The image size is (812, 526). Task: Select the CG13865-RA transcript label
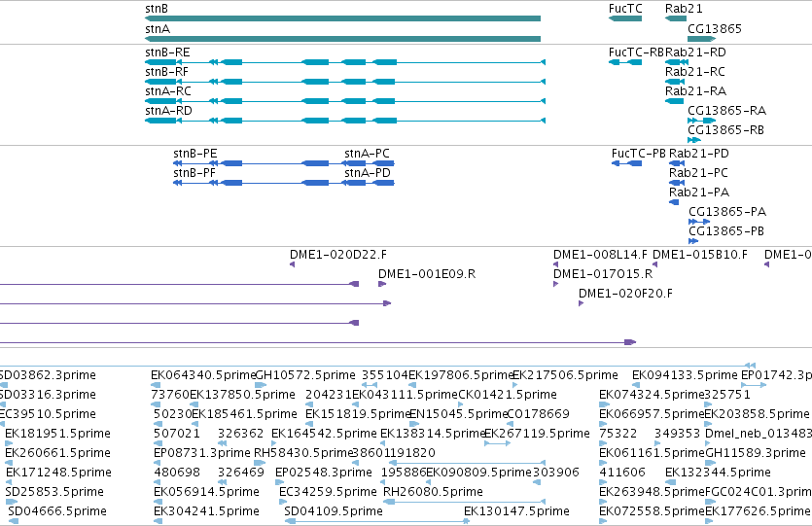(x=727, y=111)
